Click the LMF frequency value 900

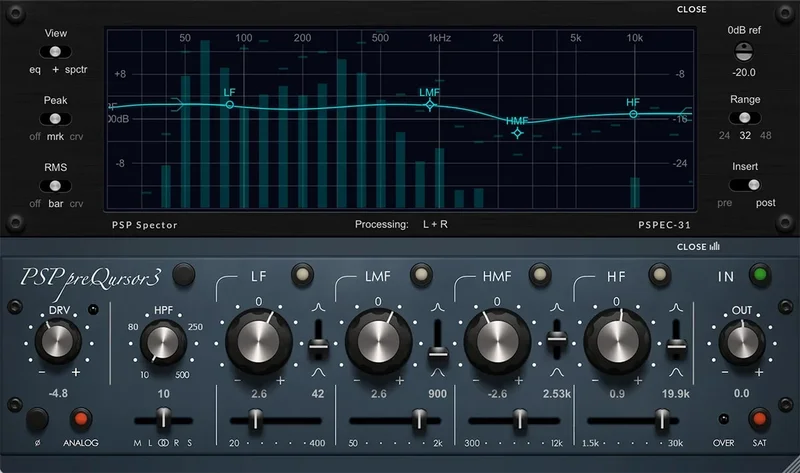(x=437, y=393)
